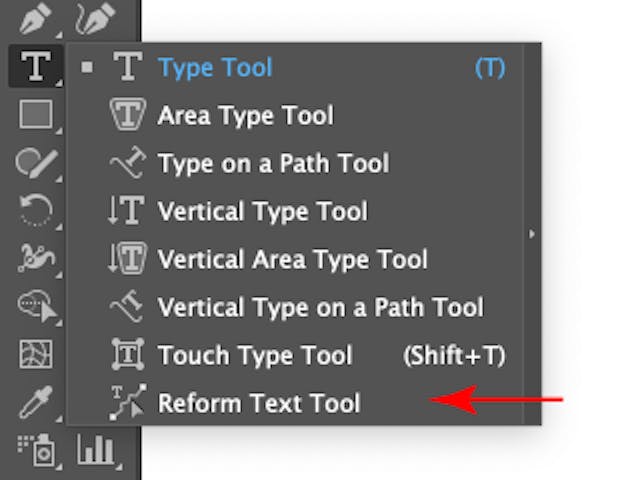The height and width of the screenshot is (480, 640).
Task: Click the flyout tear-off arrow
Action: [x=532, y=234]
